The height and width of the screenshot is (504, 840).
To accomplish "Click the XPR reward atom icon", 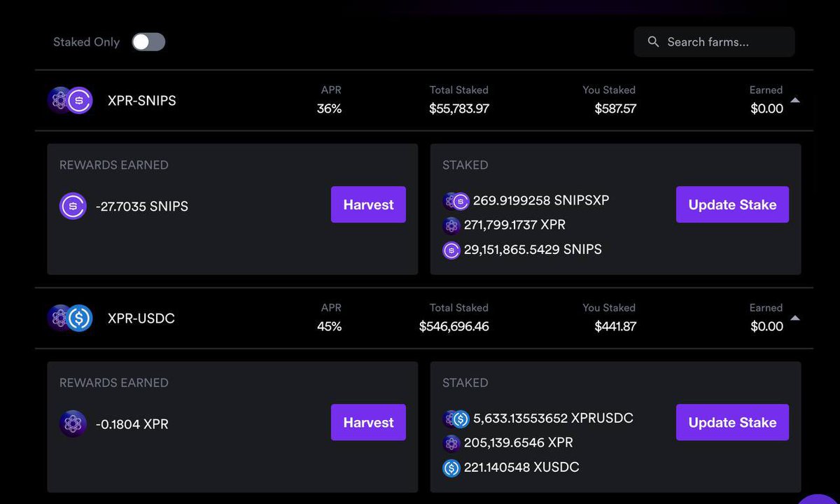I will pyautogui.click(x=73, y=423).
